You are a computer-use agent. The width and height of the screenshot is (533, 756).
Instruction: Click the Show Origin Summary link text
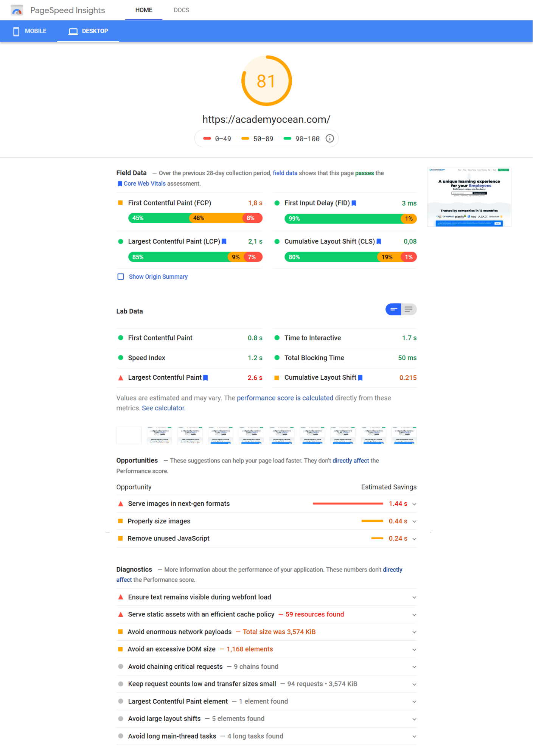[x=158, y=277]
